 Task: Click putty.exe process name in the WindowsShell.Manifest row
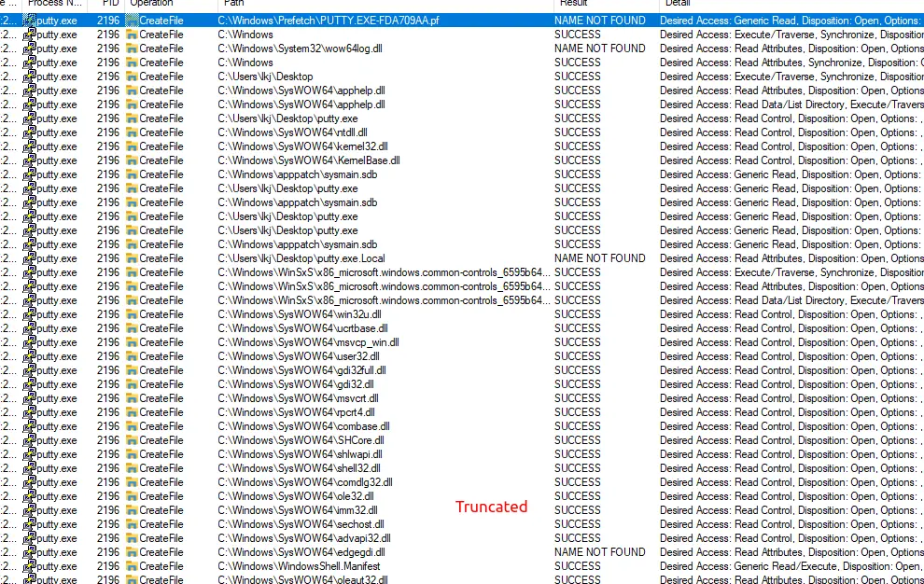pyautogui.click(x=57, y=566)
